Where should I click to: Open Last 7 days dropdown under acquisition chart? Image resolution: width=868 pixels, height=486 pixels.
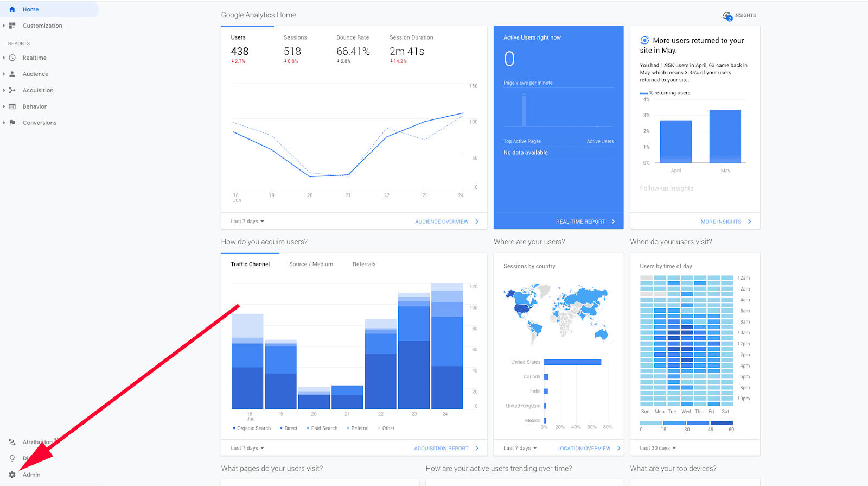(x=247, y=448)
